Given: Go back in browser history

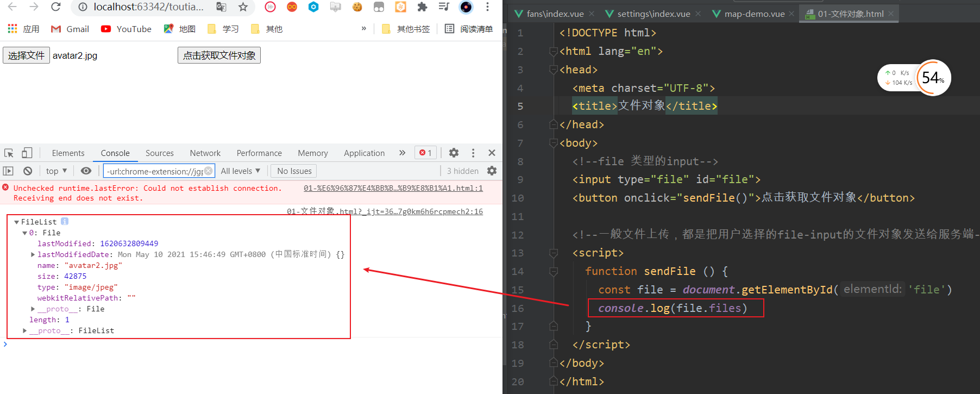Looking at the screenshot, I should pos(12,7).
